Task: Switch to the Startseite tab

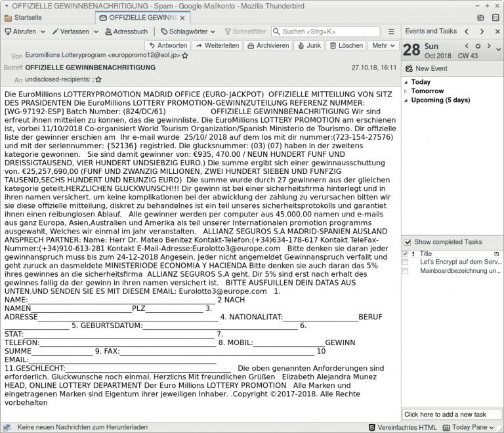Action: [23, 18]
